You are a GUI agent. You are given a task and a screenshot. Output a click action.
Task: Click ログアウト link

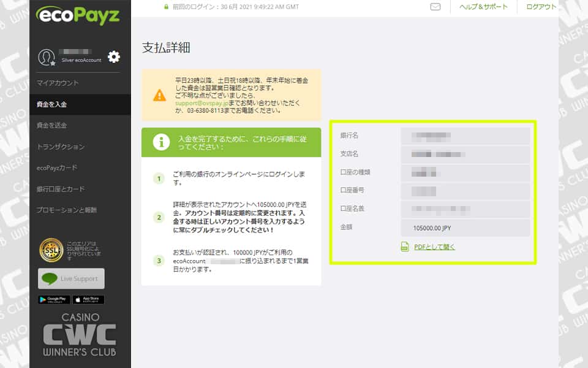click(x=541, y=7)
